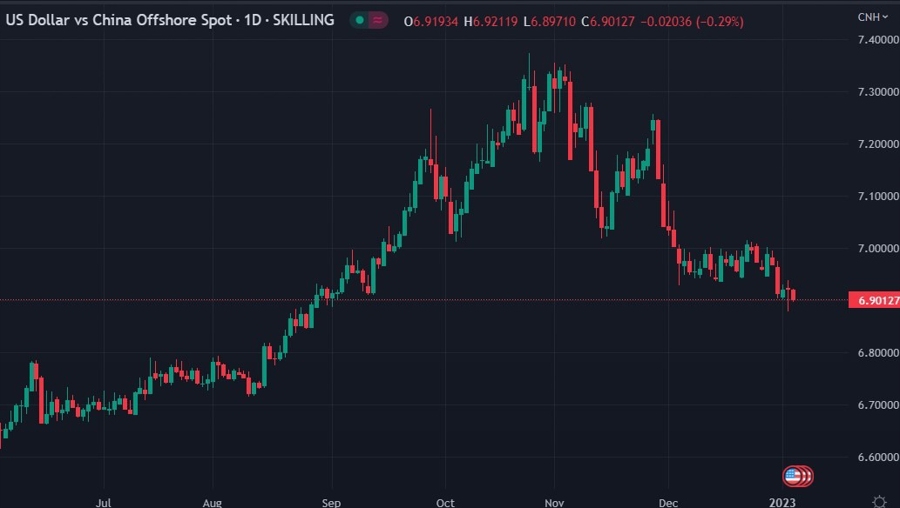Click the close value 6.90127 in the header
The height and width of the screenshot is (508, 900).
tap(612, 22)
